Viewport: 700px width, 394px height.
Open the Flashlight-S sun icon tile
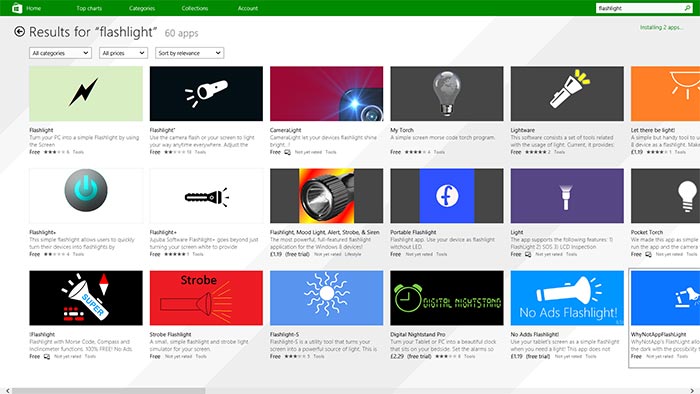[326, 298]
